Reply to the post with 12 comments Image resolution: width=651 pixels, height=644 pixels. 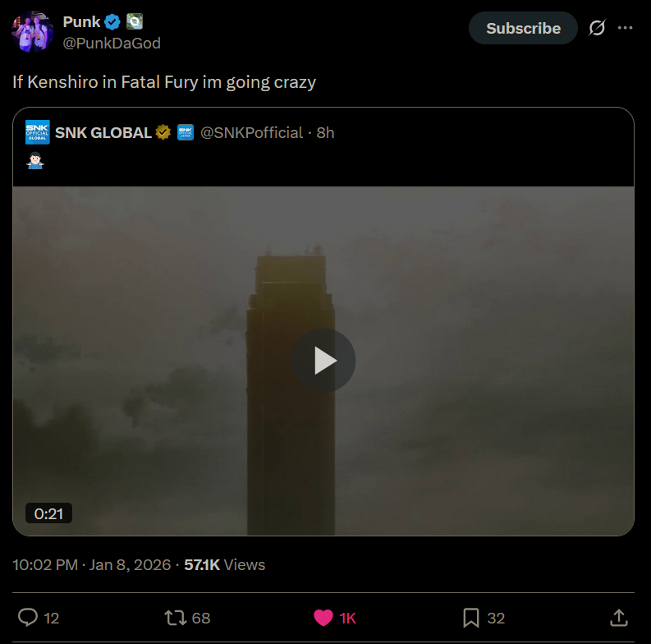click(39, 618)
